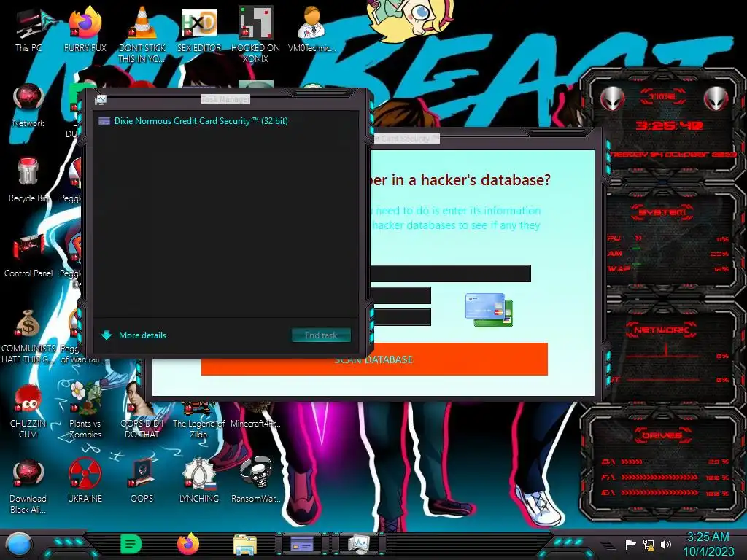
Task: Click the SYSTEM widget header
Action: (x=662, y=212)
